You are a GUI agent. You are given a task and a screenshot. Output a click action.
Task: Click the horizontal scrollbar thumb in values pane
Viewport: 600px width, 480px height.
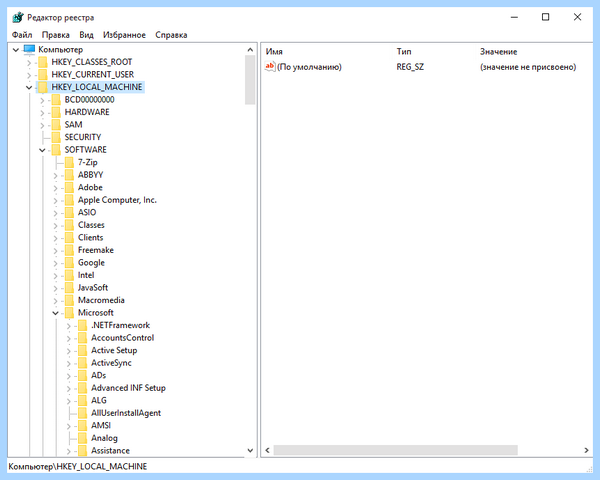(396, 450)
